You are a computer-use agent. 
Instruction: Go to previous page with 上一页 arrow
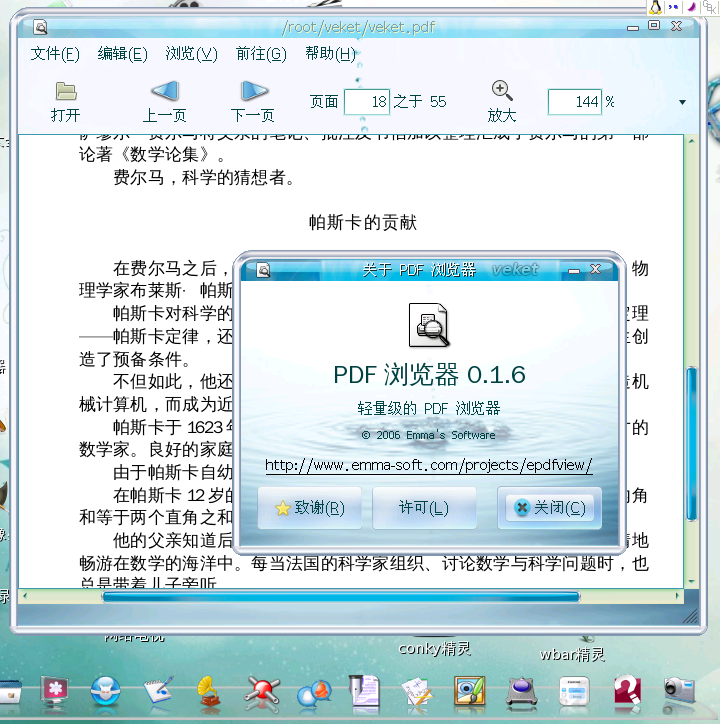coord(165,90)
